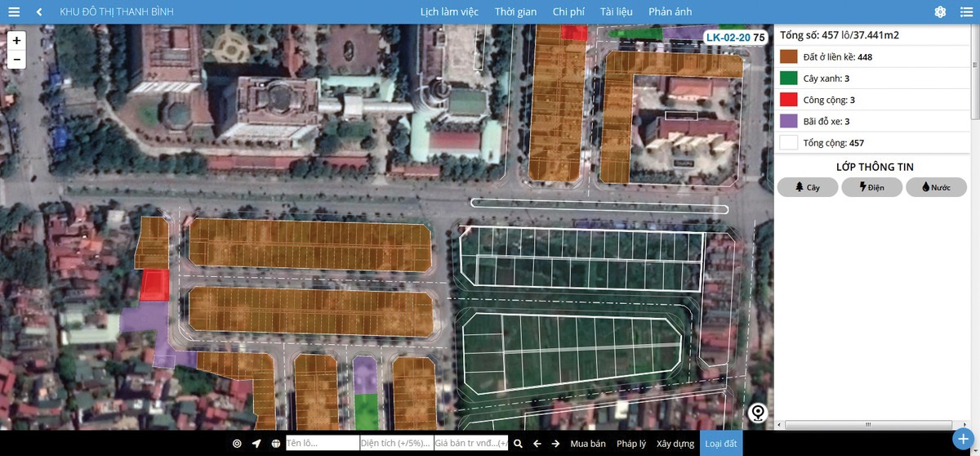Click the blue plus add button
980x456 pixels.
tap(965, 438)
